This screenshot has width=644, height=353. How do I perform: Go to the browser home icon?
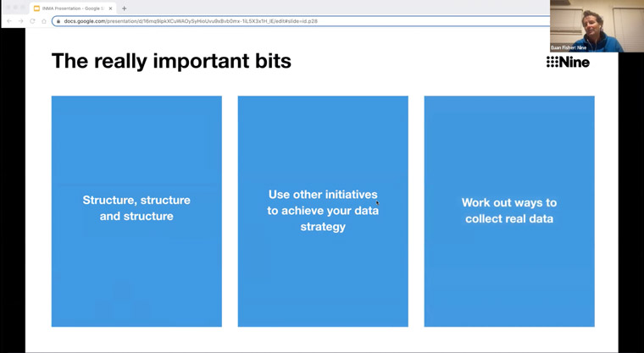tap(44, 21)
